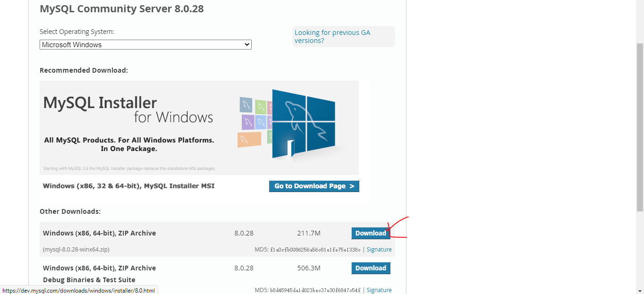The image size is (644, 294).
Task: Download the 506.3M Debug Binaries ZIP
Action: tap(371, 268)
